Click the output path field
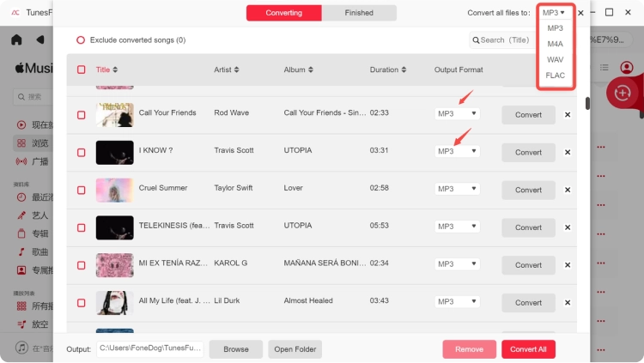Image resolution: width=644 pixels, height=363 pixels. pos(150,348)
